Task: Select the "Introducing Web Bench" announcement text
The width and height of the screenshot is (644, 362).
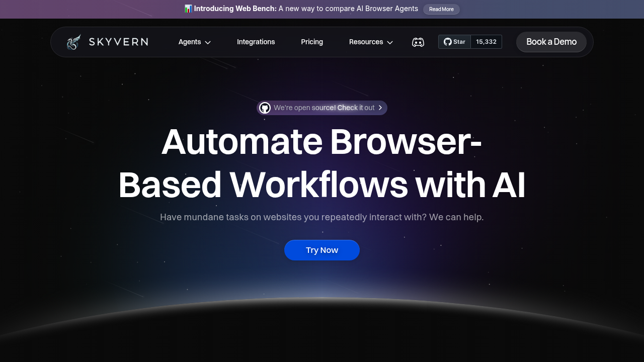Action: coord(235,9)
